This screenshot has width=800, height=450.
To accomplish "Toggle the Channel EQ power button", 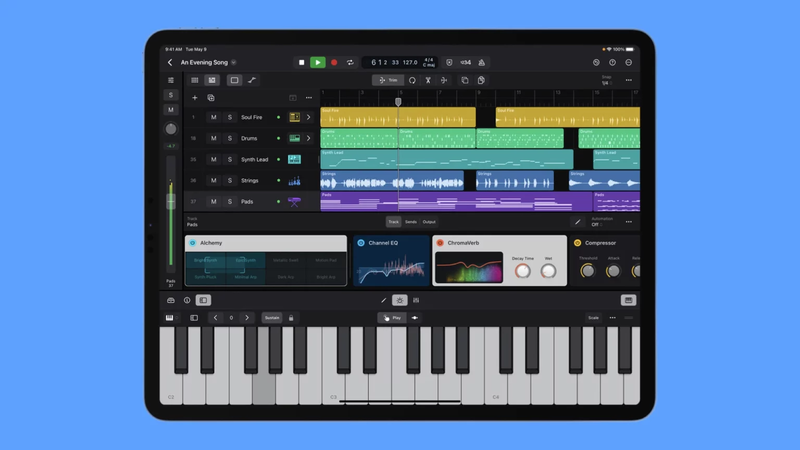I will click(361, 243).
